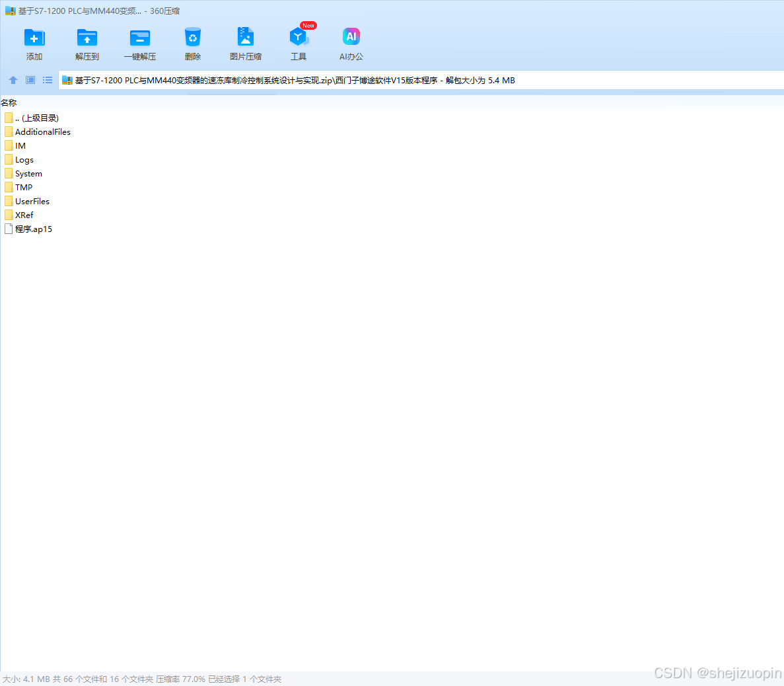Click the 360压缩 title bar app icon
784x686 pixels.
pos(11,11)
